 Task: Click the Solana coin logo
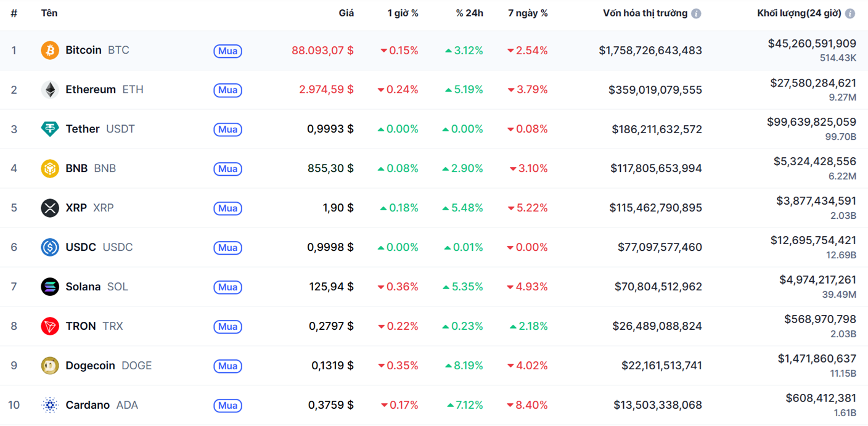[50, 287]
